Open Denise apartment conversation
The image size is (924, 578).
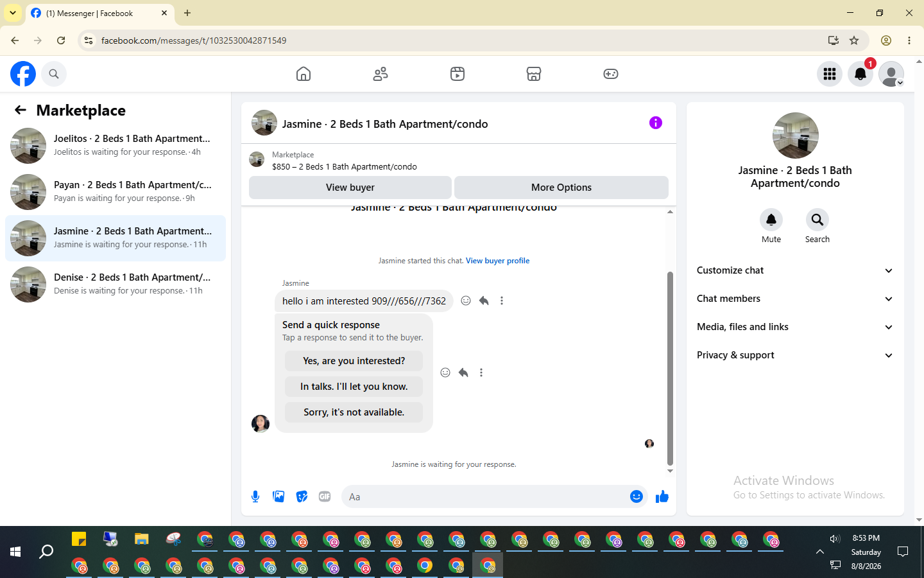pos(116,285)
